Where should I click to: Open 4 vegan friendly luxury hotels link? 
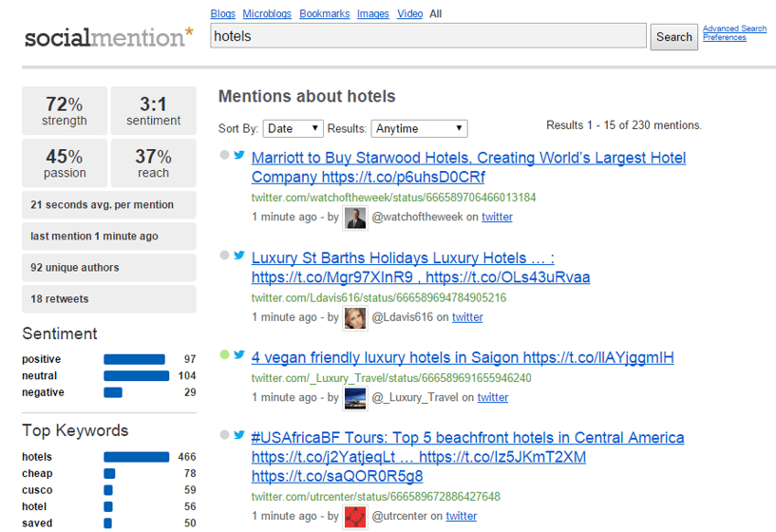click(x=463, y=357)
